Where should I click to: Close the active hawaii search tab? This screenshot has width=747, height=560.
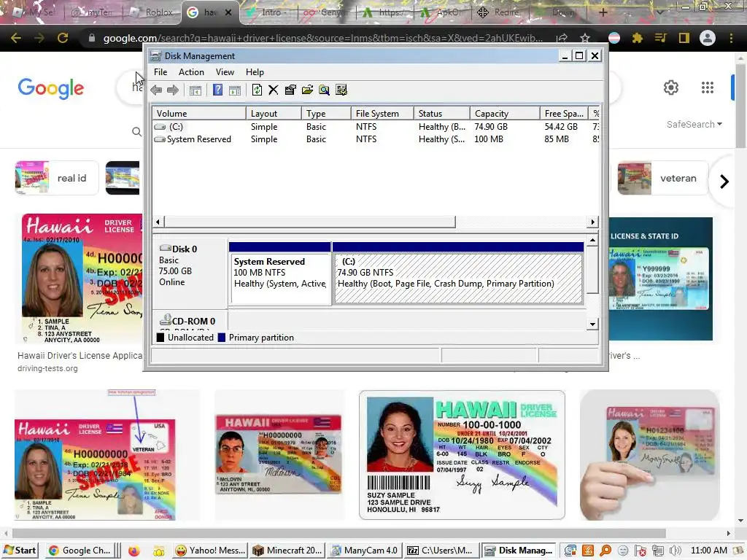tap(228, 12)
